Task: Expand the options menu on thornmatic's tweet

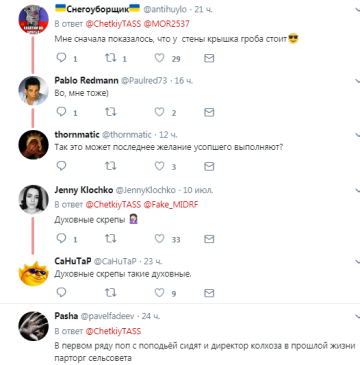Action: pyautogui.click(x=357, y=135)
